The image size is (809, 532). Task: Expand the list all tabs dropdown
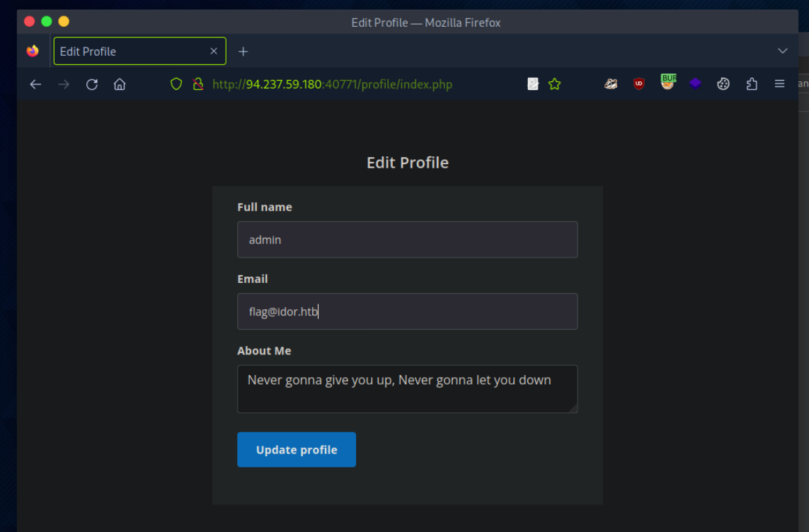pos(782,51)
